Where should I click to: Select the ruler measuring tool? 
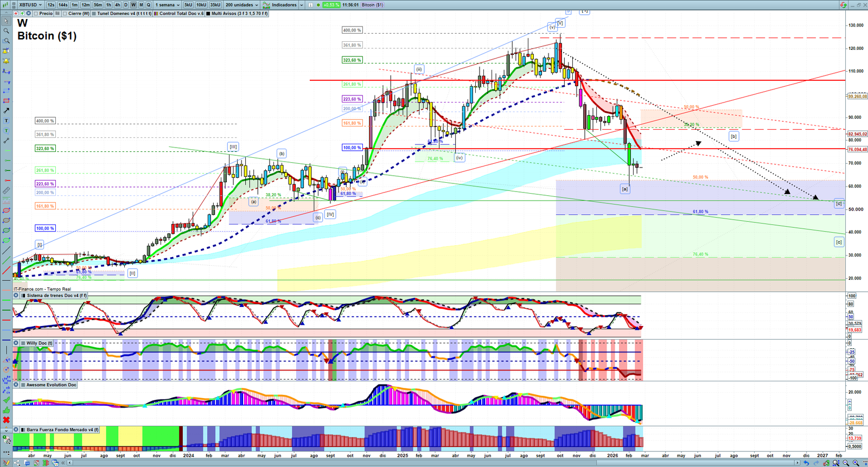pyautogui.click(x=7, y=190)
